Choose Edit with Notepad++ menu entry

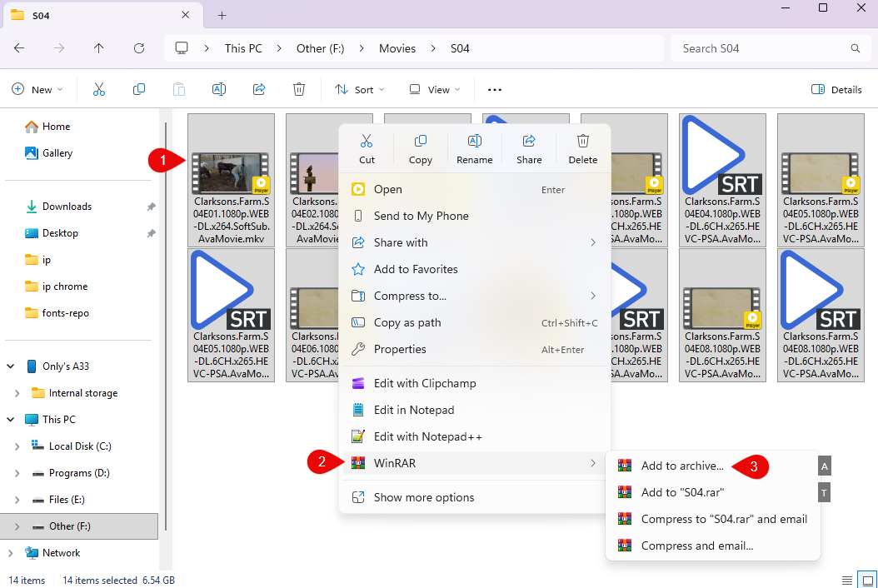click(427, 436)
